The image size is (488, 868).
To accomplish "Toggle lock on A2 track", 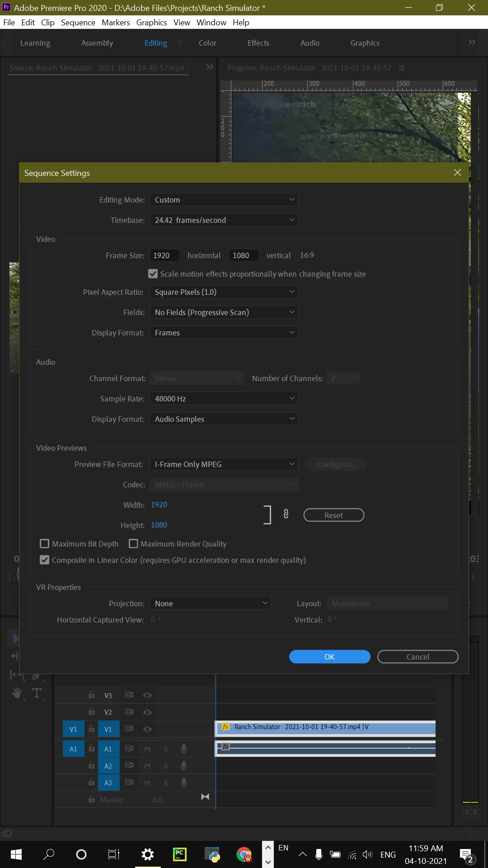I will (92, 765).
